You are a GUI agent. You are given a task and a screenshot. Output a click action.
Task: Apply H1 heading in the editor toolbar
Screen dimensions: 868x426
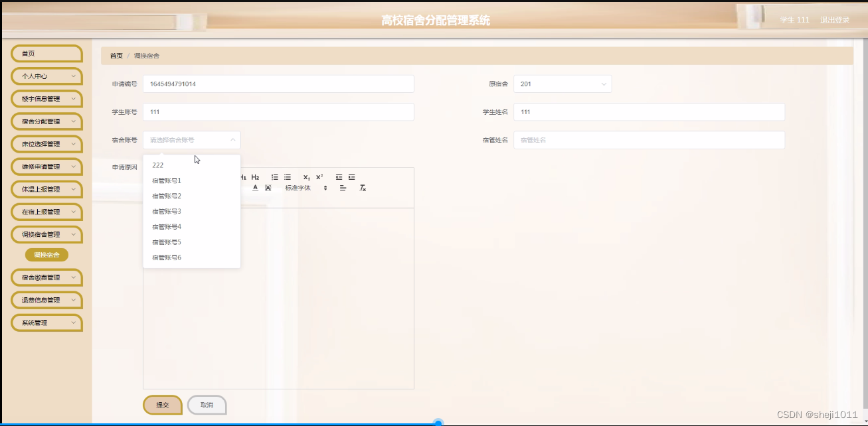[242, 177]
